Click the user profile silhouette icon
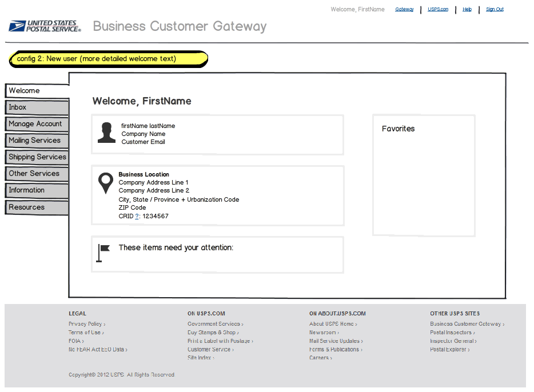 [106, 133]
